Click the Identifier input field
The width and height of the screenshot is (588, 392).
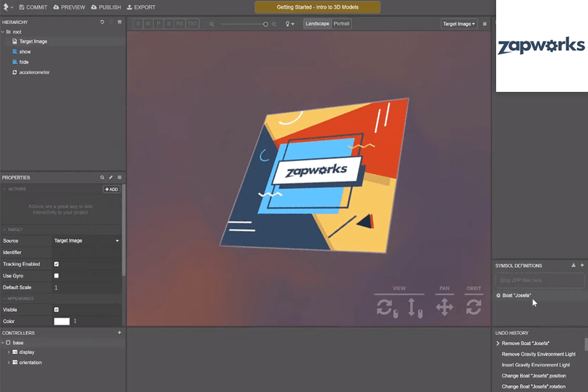click(86, 252)
